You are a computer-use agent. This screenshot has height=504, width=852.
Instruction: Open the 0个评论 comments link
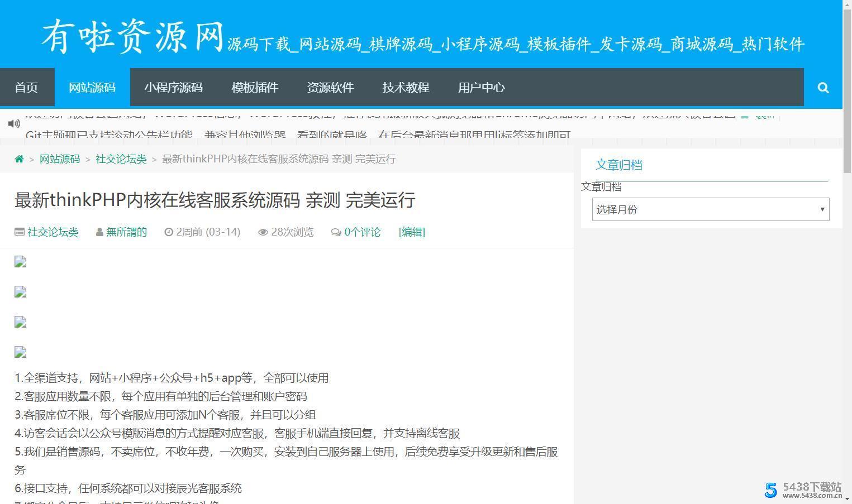[x=362, y=232]
